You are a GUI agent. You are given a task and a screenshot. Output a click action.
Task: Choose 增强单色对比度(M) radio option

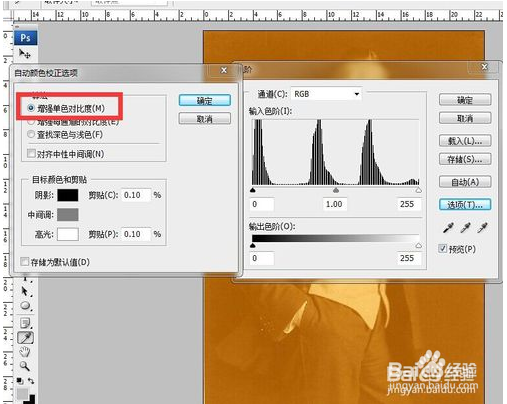point(31,108)
